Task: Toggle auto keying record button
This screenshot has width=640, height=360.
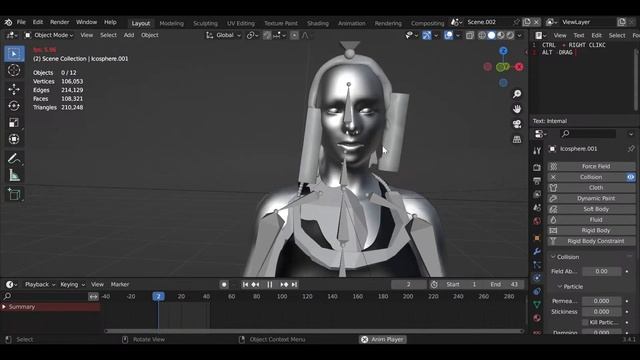Action: (x=224, y=284)
